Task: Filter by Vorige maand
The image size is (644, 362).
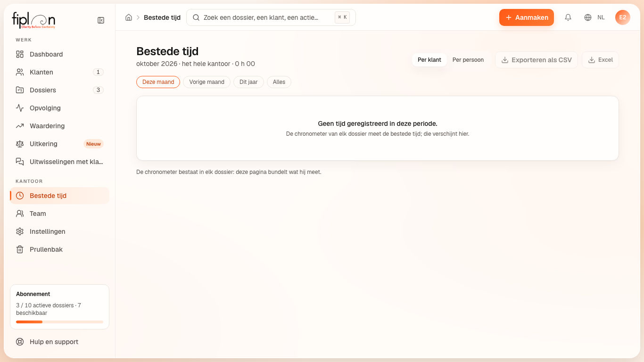Action: pyautogui.click(x=207, y=82)
